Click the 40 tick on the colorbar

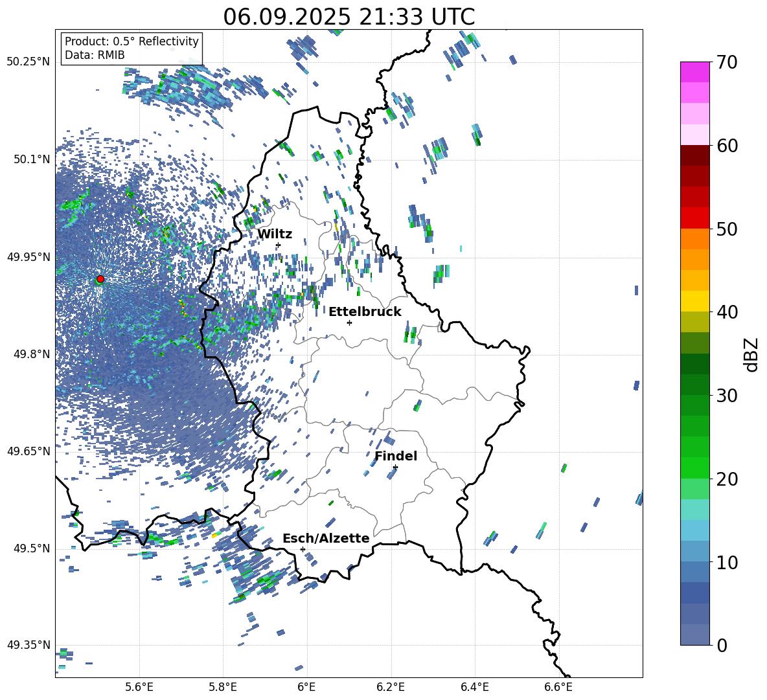[727, 312]
